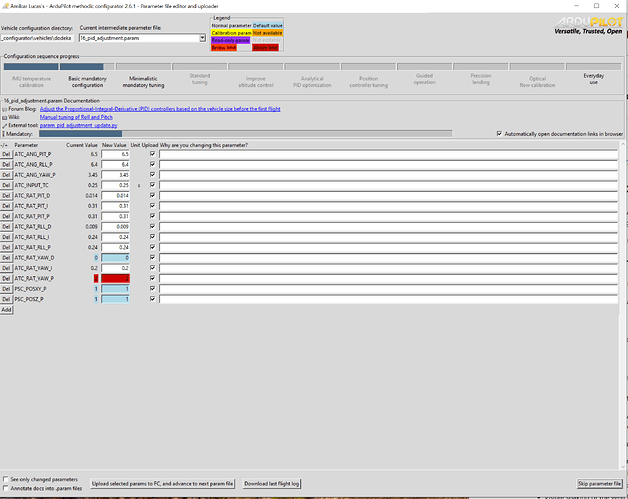Open param_pid_adjustment_update.py external tool link
The image size is (628, 499).
[78, 125]
